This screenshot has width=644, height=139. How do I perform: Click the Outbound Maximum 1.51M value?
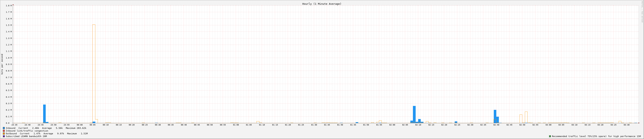84,134
